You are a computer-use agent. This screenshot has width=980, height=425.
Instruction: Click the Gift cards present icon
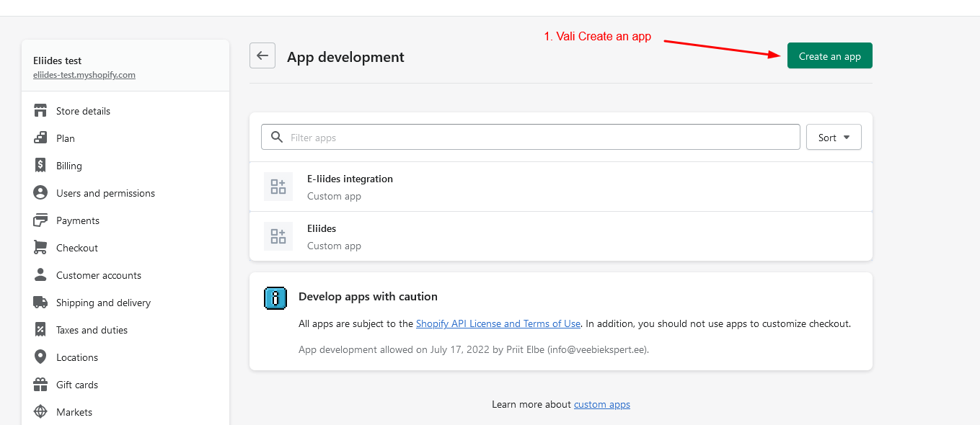tap(40, 385)
